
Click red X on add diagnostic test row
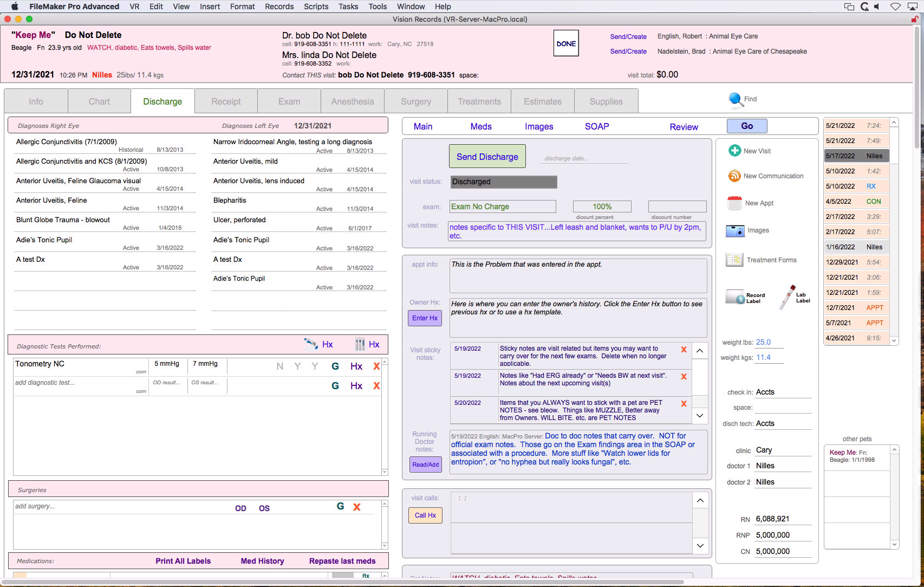point(376,386)
